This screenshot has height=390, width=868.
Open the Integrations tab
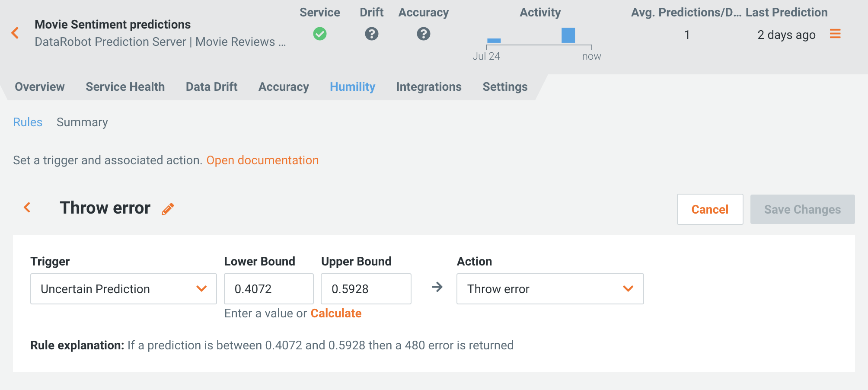[x=429, y=87]
